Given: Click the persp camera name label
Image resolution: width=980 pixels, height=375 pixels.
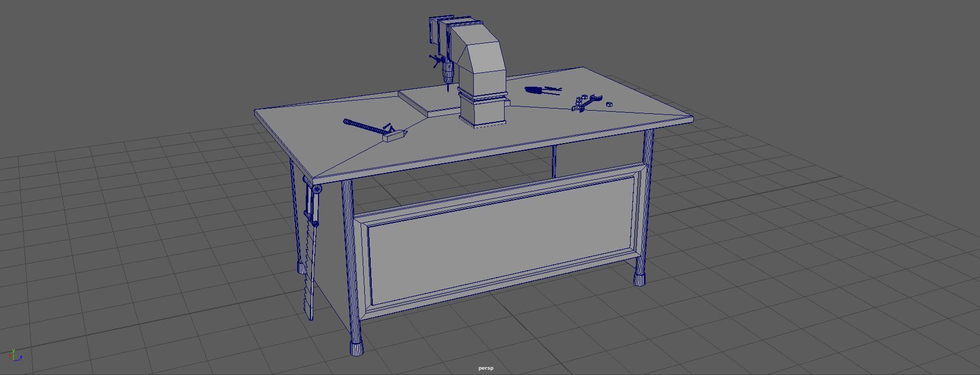Looking at the screenshot, I should point(486,368).
